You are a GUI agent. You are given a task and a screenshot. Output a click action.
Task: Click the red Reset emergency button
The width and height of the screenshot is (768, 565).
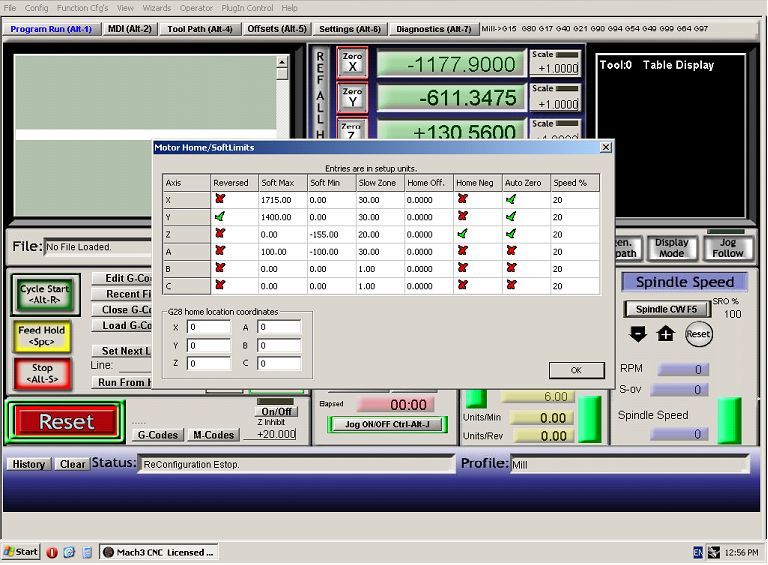click(x=66, y=422)
